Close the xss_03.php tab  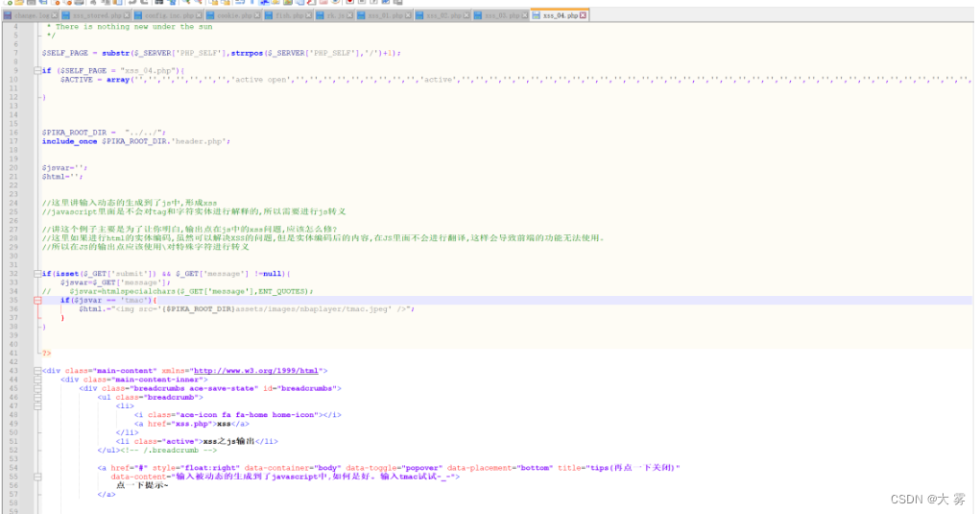pyautogui.click(x=525, y=15)
